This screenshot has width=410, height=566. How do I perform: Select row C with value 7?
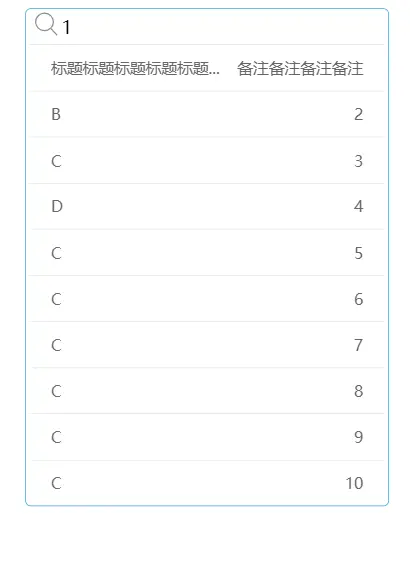pos(207,345)
